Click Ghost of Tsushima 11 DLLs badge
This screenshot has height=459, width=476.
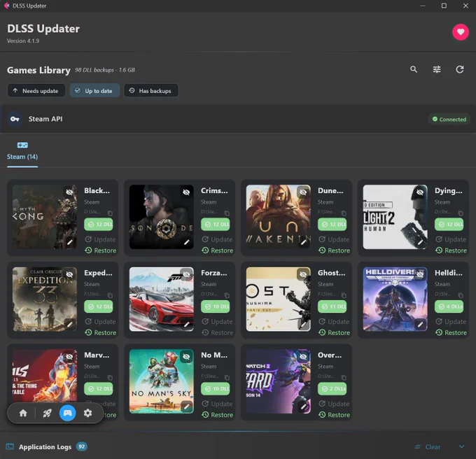pos(332,306)
